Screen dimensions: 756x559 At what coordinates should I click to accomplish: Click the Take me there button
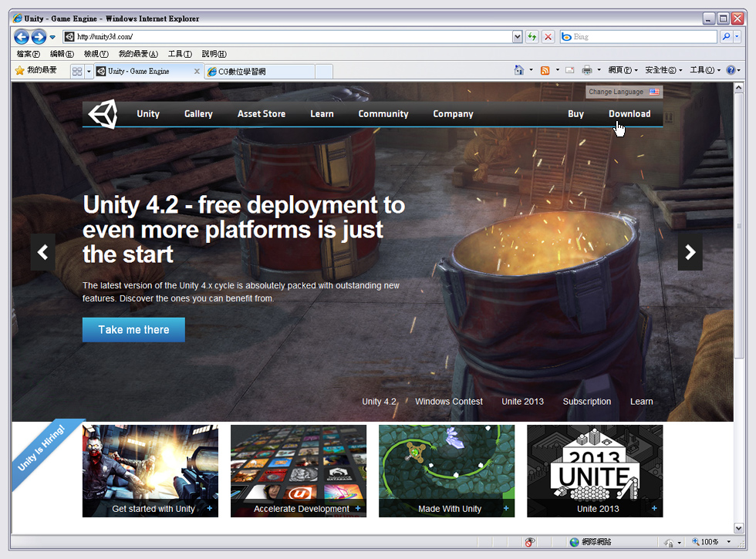[133, 330]
